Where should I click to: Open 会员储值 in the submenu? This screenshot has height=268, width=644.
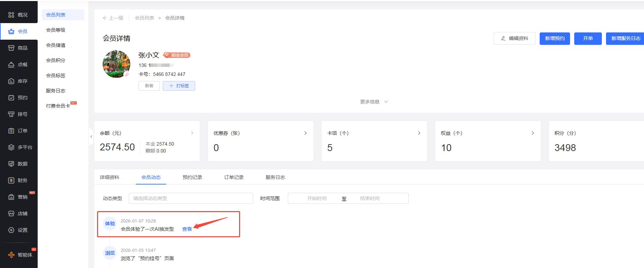56,45
